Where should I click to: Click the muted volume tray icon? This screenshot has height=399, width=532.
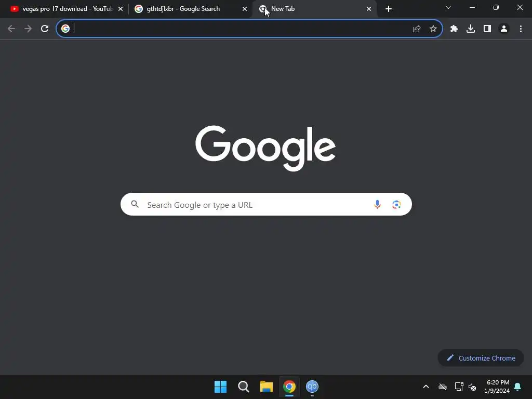tap(472, 387)
